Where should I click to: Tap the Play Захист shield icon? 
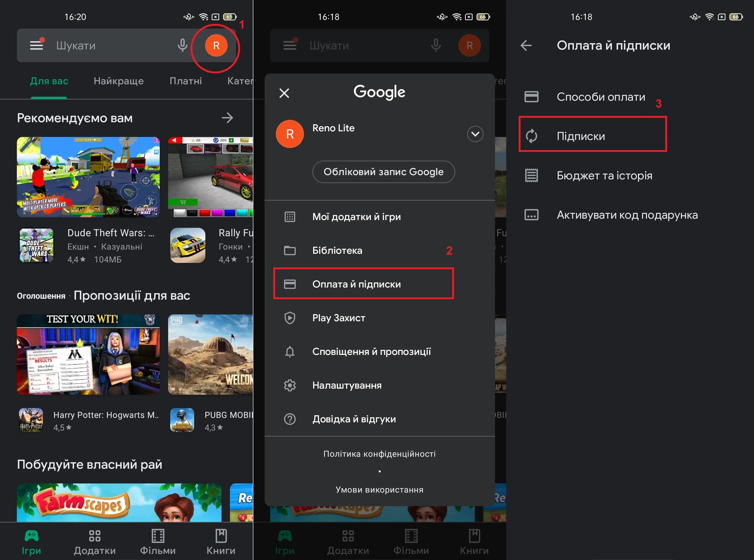pos(289,318)
